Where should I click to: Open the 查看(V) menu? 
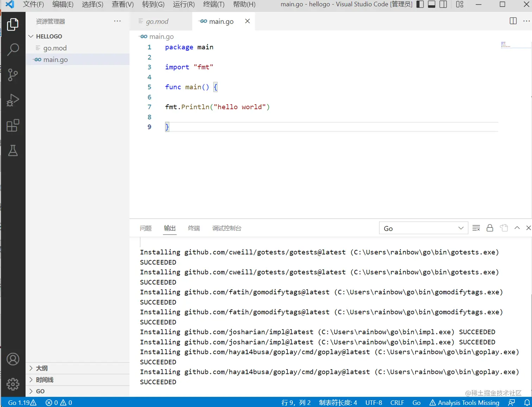[x=123, y=4]
